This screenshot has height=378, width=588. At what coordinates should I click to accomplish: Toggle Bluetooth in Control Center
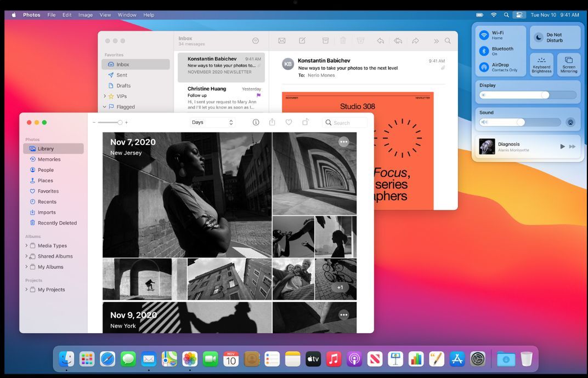pos(484,51)
